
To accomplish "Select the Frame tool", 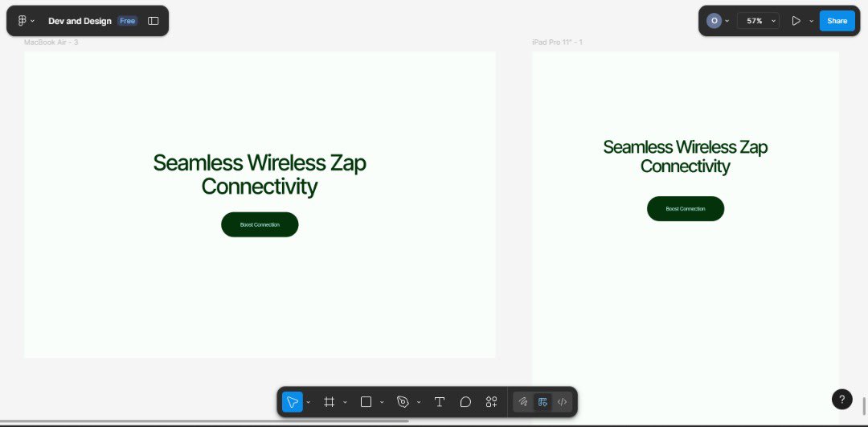I will 330,402.
